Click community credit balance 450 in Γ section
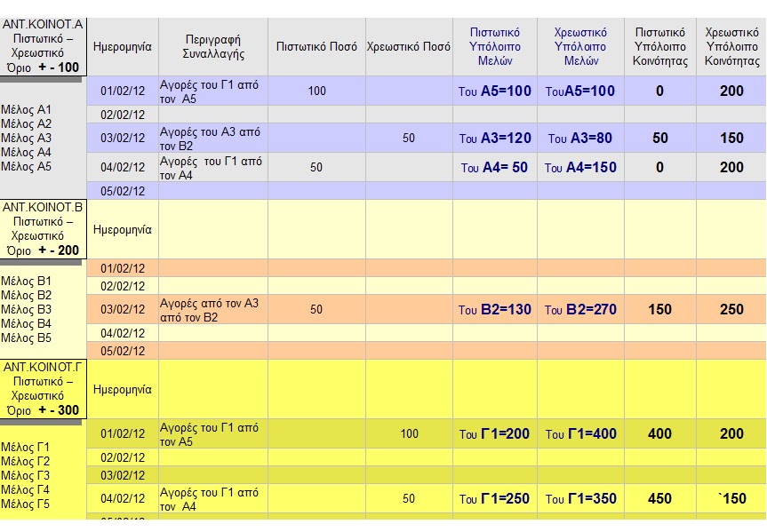This screenshot has width=767, height=532. point(659,499)
